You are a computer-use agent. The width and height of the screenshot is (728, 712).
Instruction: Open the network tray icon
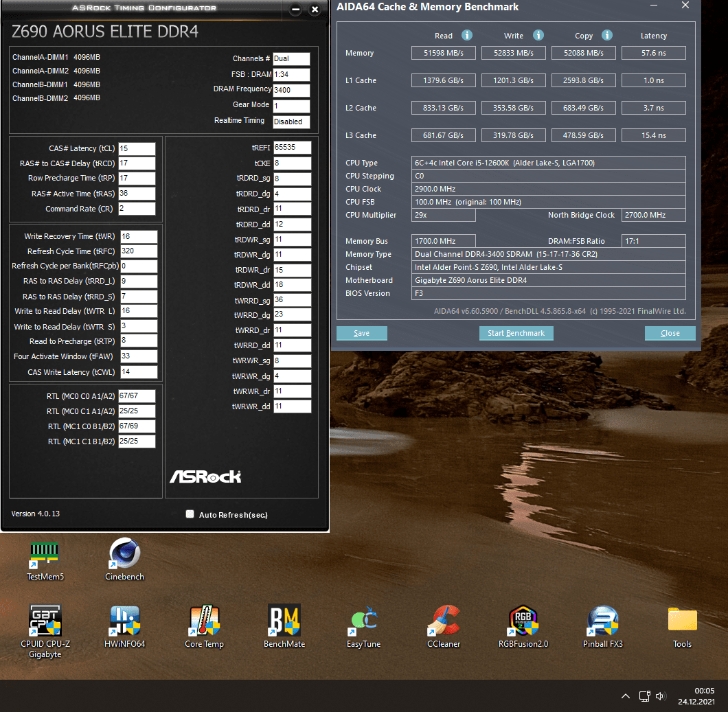pos(644,696)
